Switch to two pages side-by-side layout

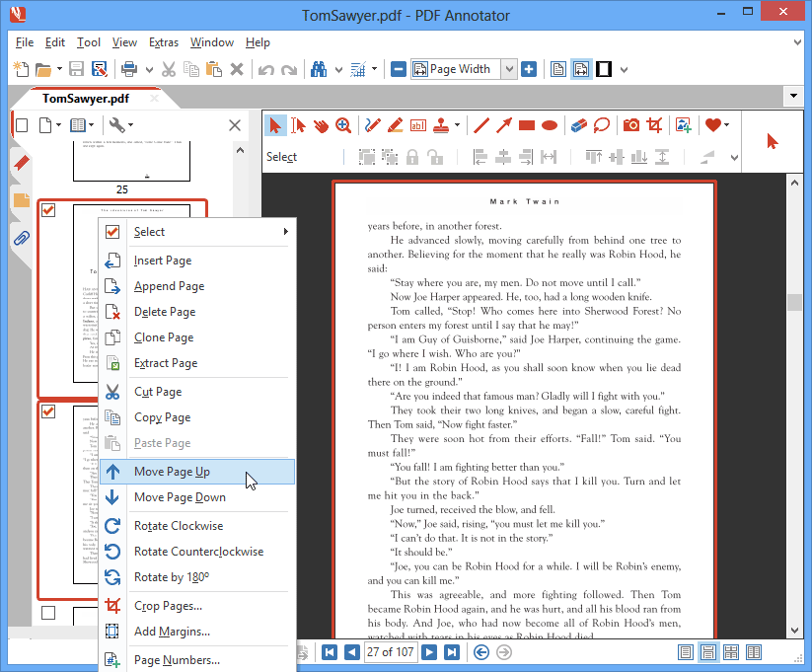tap(754, 652)
